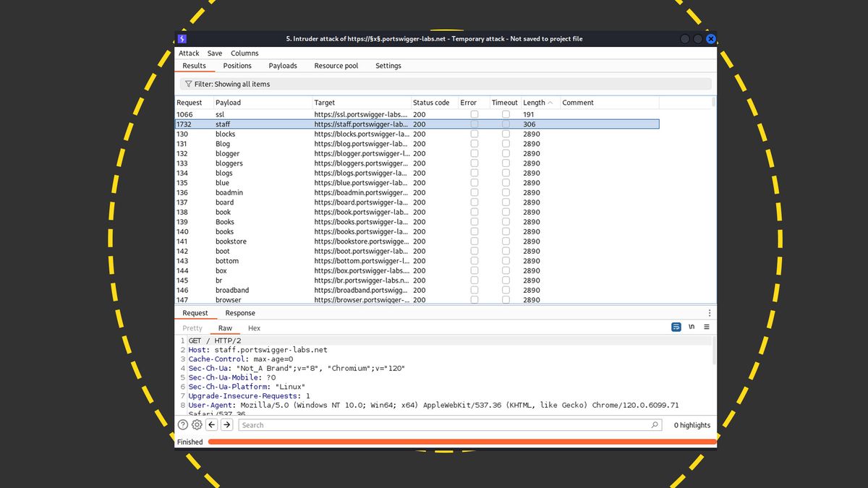
Task: Toggle the \n non-printable characters display icon
Action: click(691, 327)
